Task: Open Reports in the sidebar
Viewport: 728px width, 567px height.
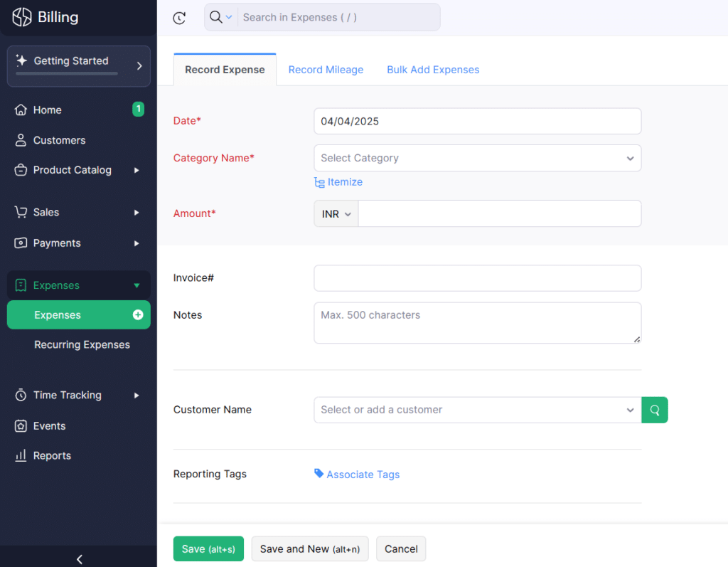Action: (52, 456)
